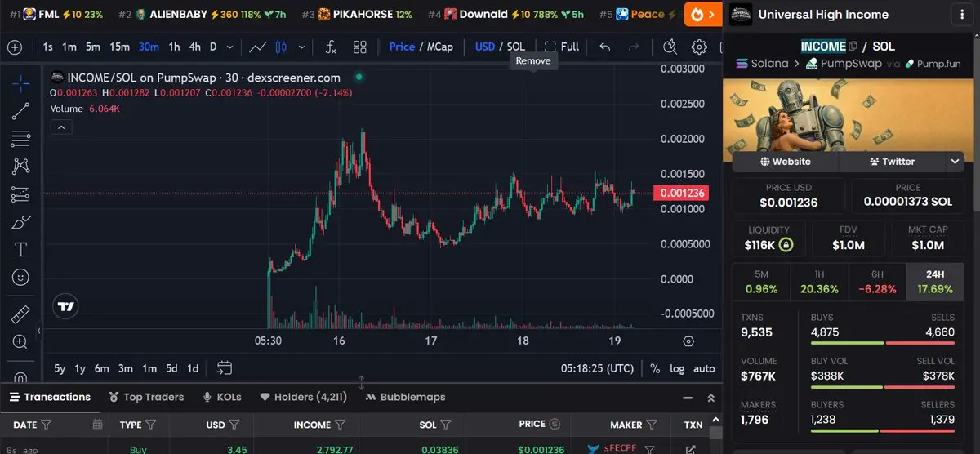
Task: Select the zoom in tool
Action: click(x=21, y=342)
